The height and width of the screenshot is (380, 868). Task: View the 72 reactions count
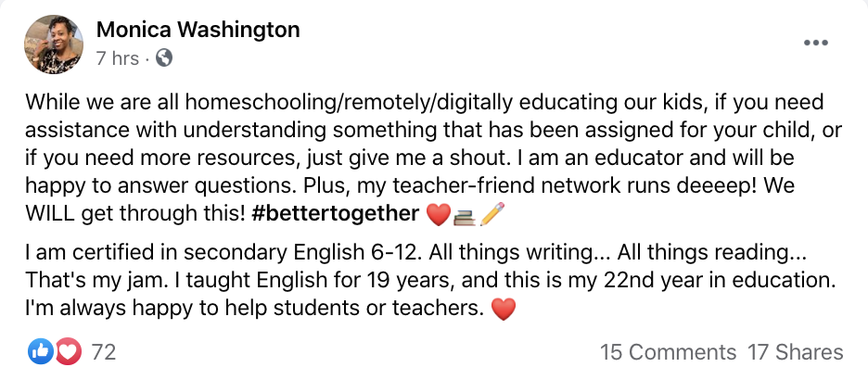[103, 352]
